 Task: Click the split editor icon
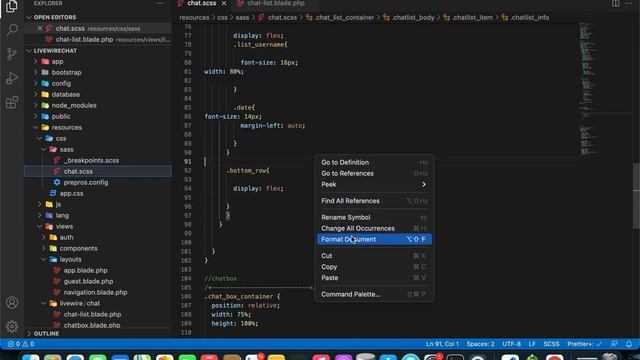pos(615,3)
